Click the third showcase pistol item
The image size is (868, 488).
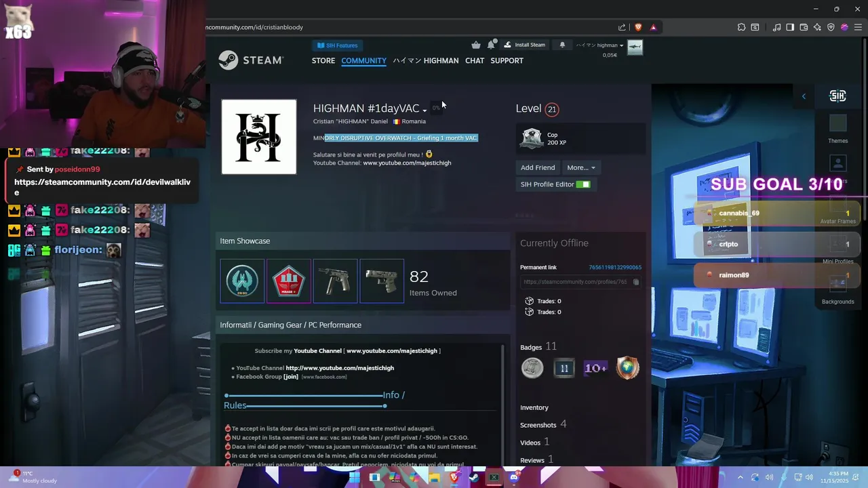click(335, 281)
